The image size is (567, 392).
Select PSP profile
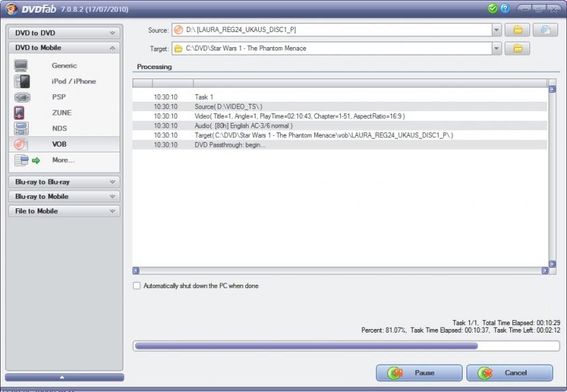click(x=59, y=97)
